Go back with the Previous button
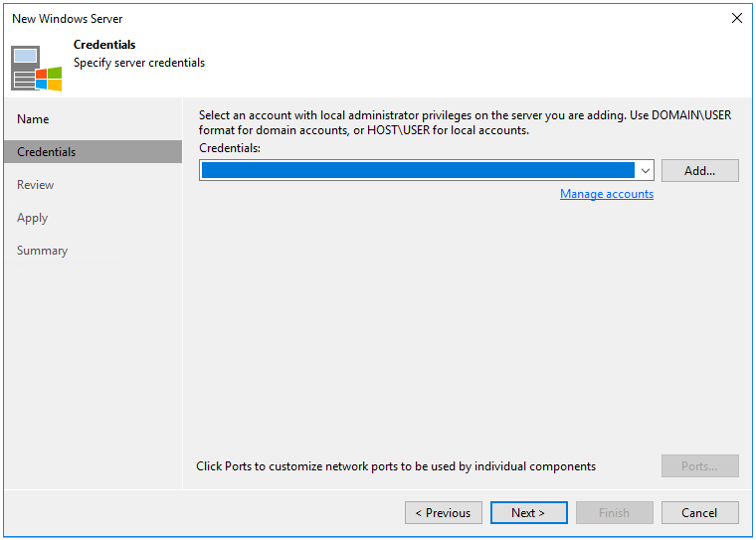The width and height of the screenshot is (756, 540). [x=443, y=513]
